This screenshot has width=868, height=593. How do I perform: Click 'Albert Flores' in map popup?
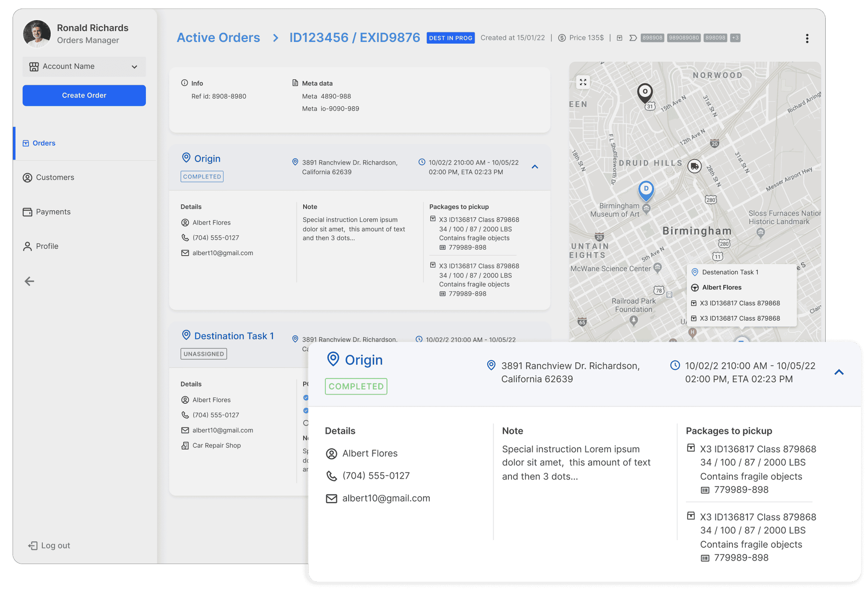pos(722,287)
